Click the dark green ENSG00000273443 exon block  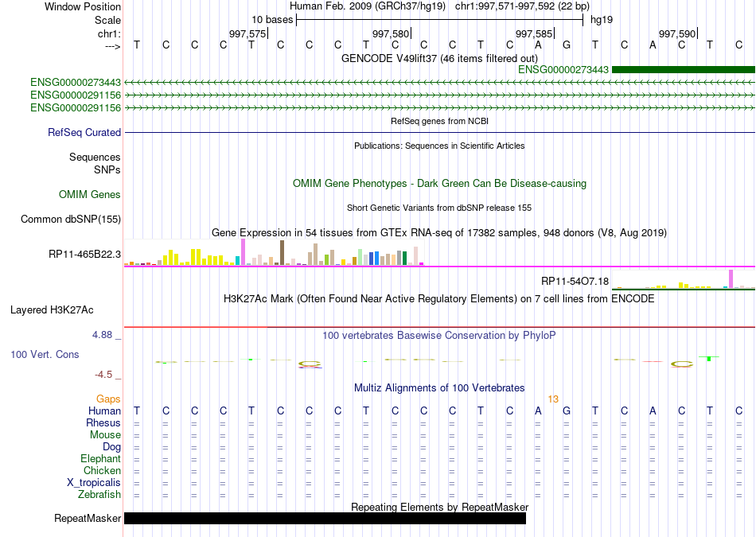pos(684,70)
